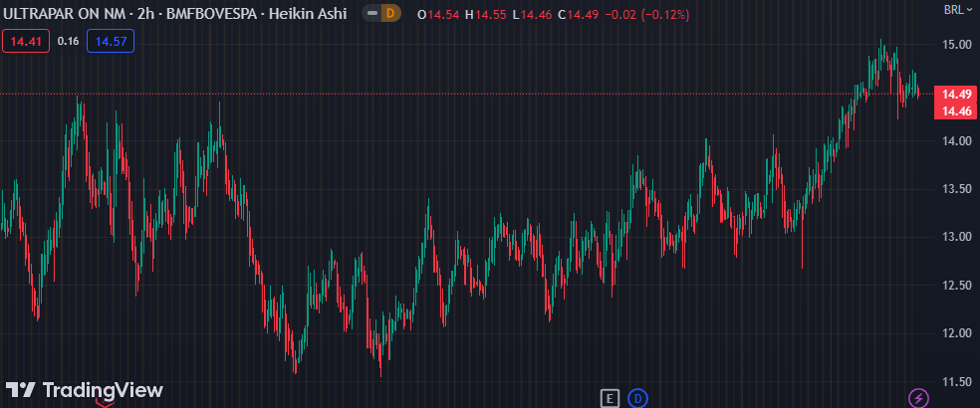Click the L14.46 low value in legend
Image resolution: width=980 pixels, height=408 pixels.
click(533, 14)
